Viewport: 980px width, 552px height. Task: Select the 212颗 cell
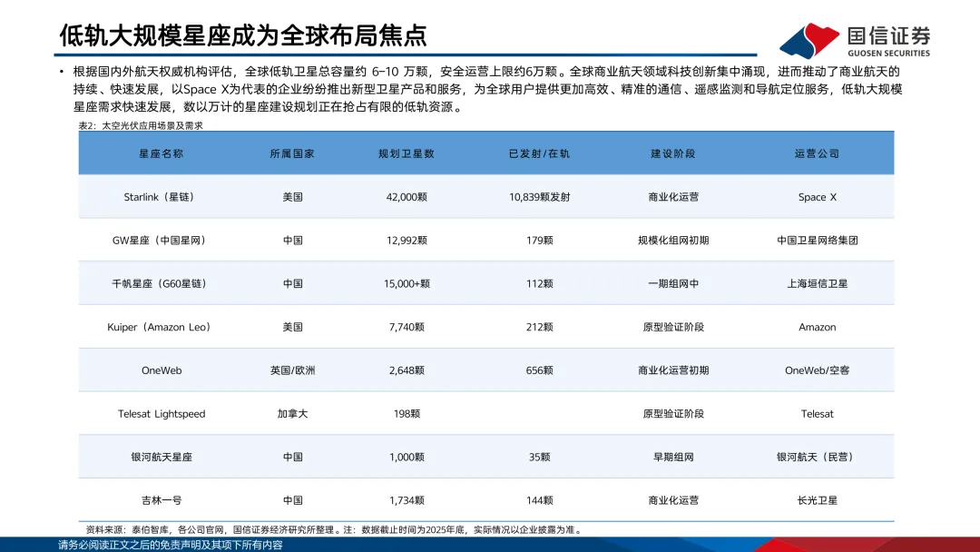[x=539, y=327]
